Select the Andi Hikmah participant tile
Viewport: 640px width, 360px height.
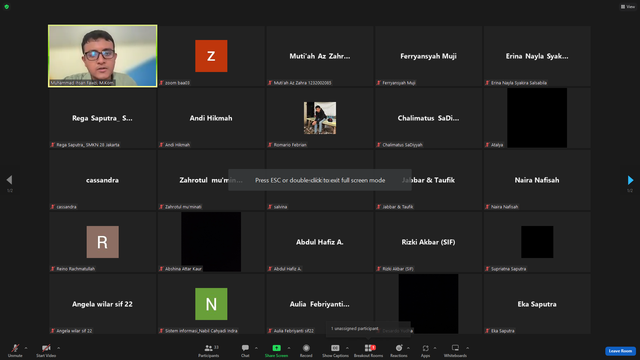click(x=211, y=118)
